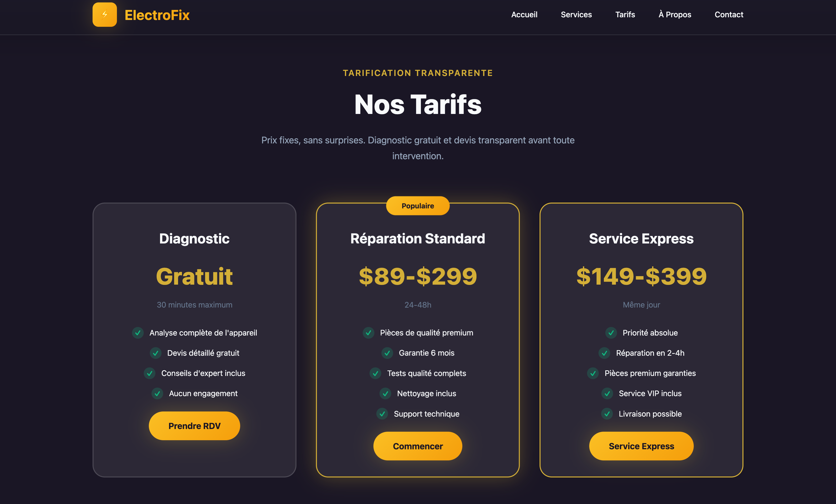This screenshot has width=836, height=504.
Task: Open the Accueil navigation item
Action: point(524,15)
